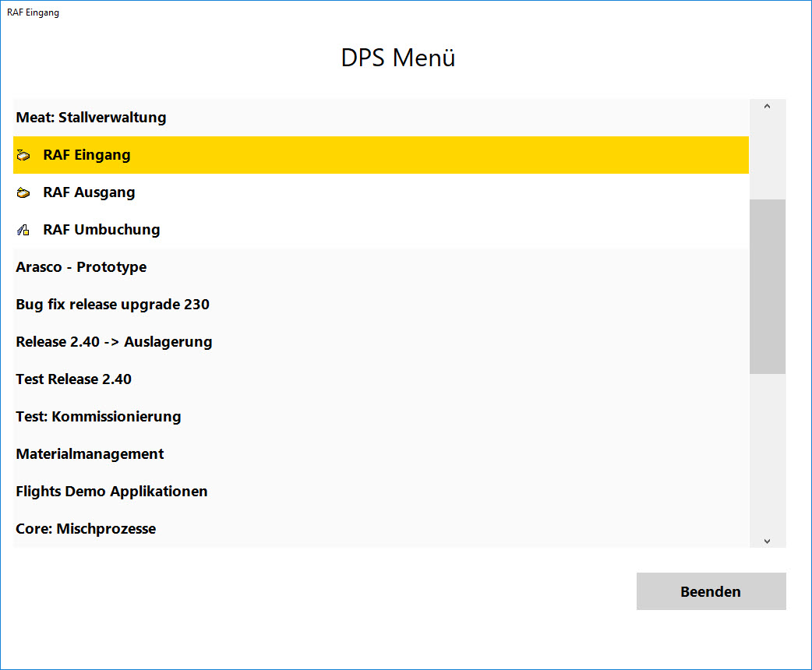Screen dimensions: 812x670
Task: Click the RAF Eingang box icon
Action: click(x=23, y=156)
